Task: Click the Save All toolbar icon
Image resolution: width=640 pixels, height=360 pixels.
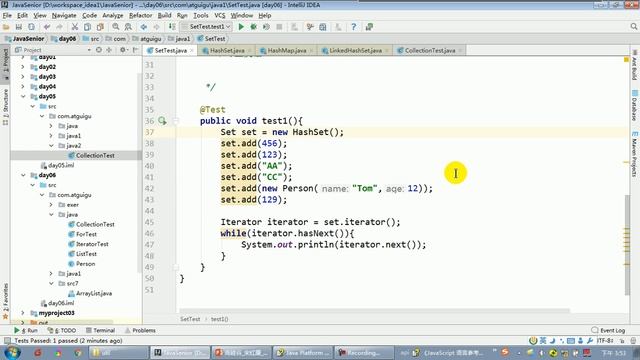Action: [18, 27]
